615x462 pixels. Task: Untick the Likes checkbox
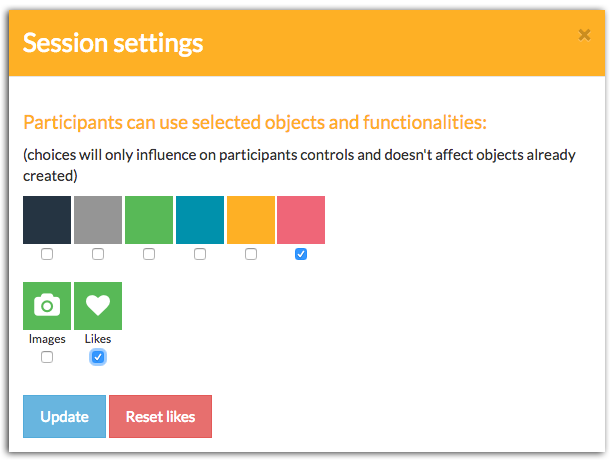tap(98, 357)
